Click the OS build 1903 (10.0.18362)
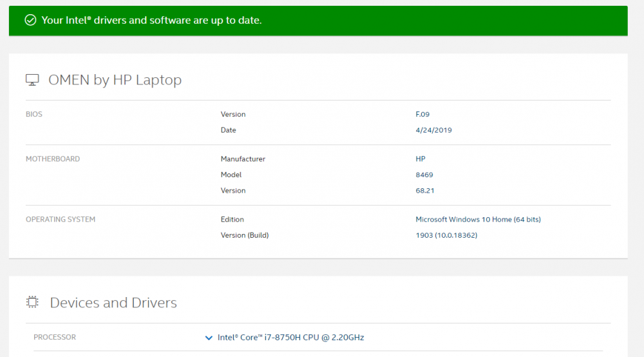644x357 pixels. pyautogui.click(x=446, y=235)
